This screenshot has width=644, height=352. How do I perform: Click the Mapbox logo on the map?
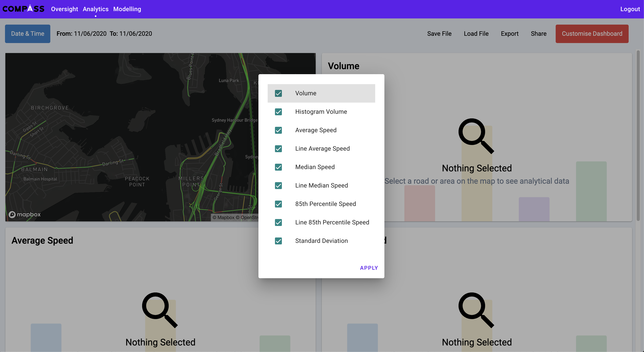click(25, 214)
